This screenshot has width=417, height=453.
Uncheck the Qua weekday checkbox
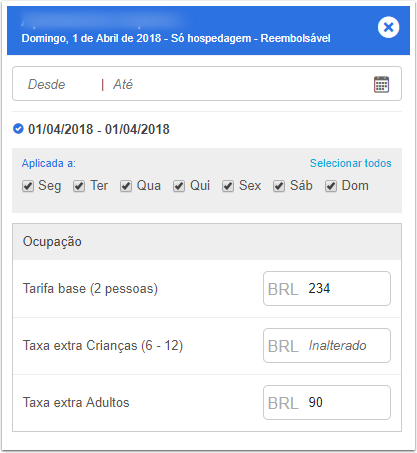pos(126,186)
